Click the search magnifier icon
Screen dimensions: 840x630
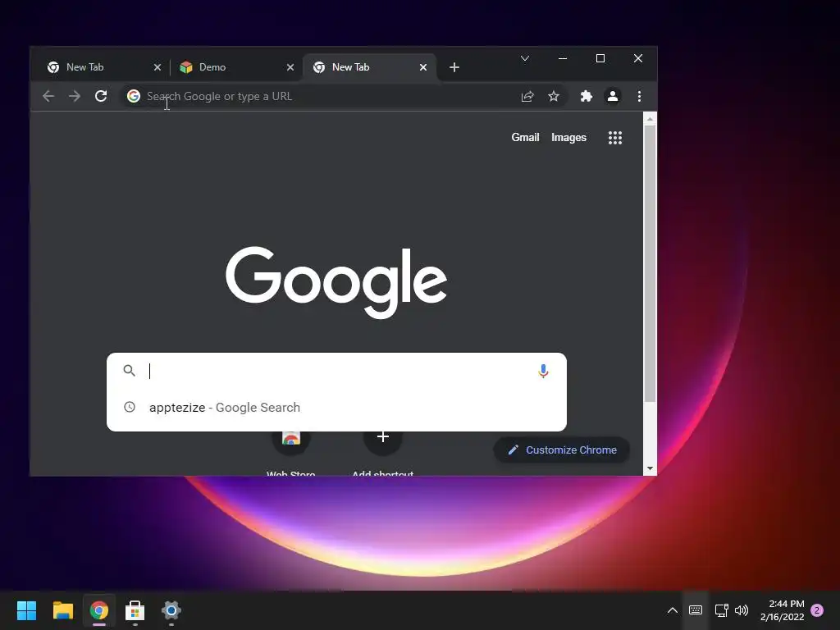pyautogui.click(x=129, y=370)
